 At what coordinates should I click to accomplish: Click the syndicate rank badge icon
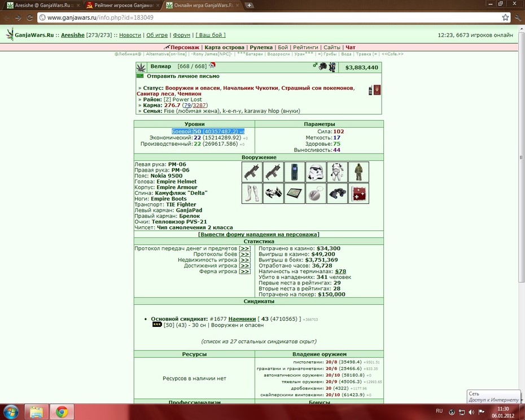point(157,324)
